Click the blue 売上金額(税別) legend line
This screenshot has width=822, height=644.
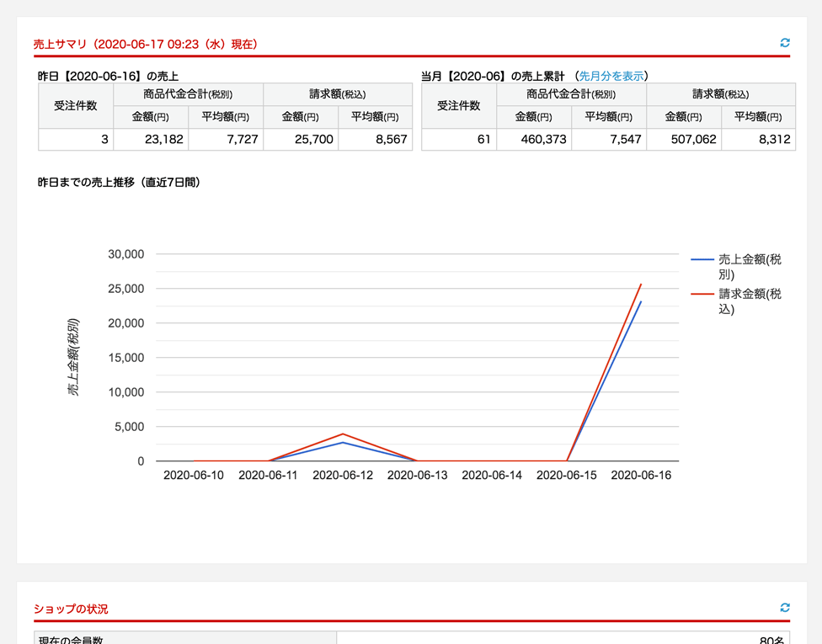tap(702, 260)
